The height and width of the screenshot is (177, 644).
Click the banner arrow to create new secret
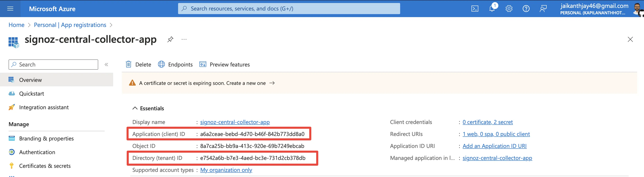(272, 83)
